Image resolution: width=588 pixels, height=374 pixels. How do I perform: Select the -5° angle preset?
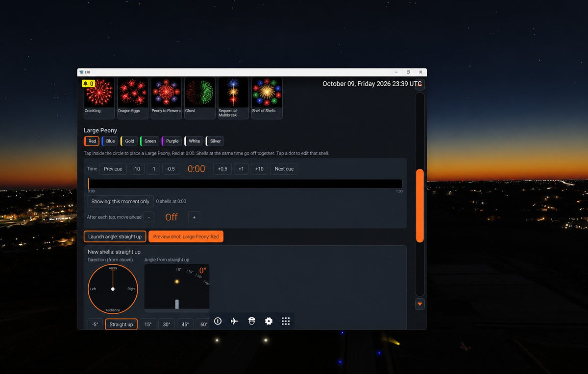pyautogui.click(x=95, y=324)
